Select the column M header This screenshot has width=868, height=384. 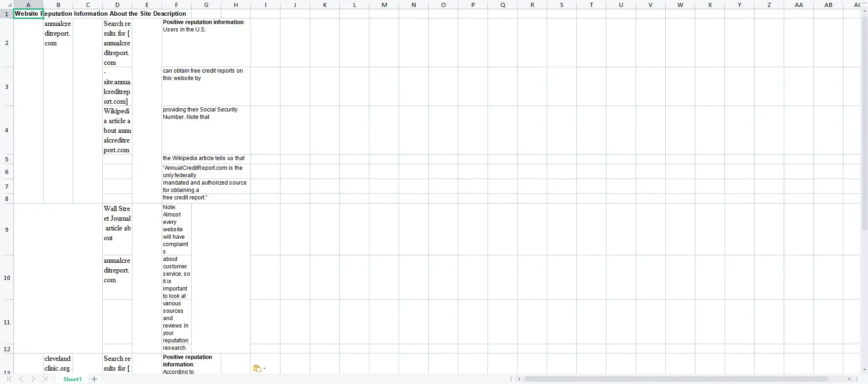(x=384, y=5)
